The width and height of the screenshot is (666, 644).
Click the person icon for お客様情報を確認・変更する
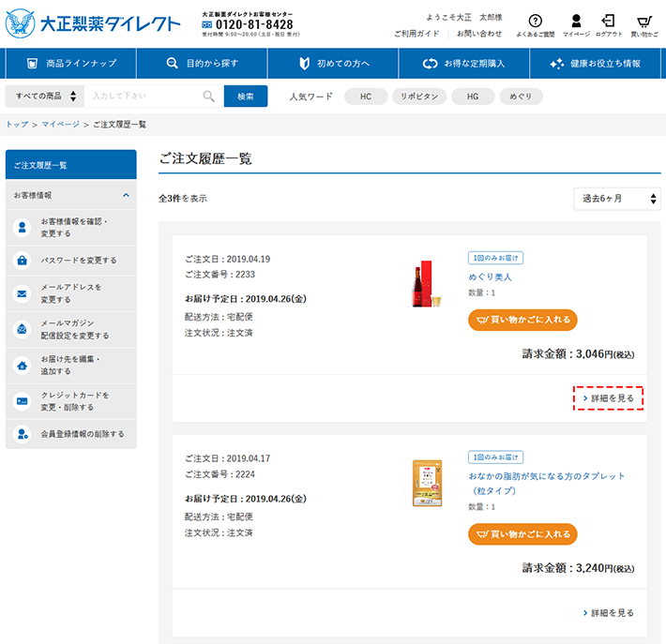tap(23, 228)
